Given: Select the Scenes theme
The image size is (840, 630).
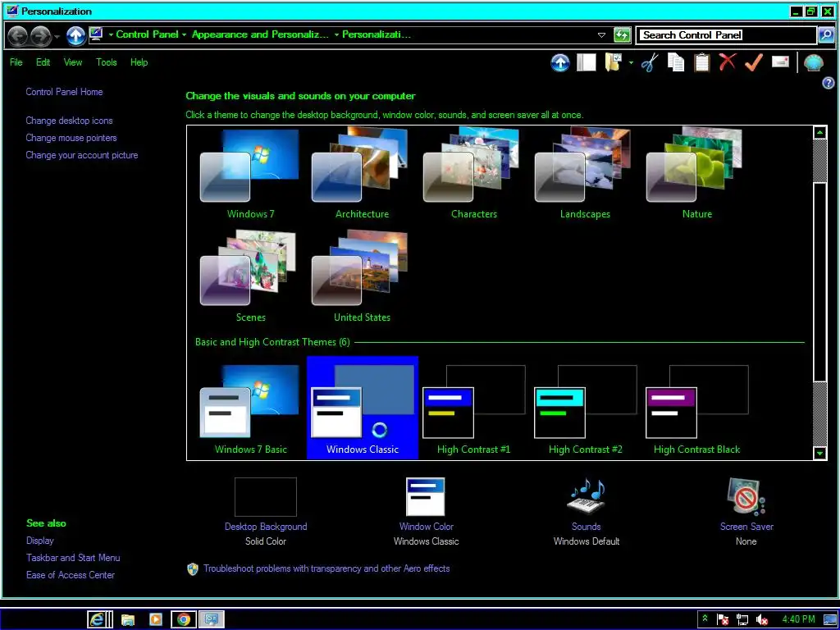Looking at the screenshot, I should coord(250,276).
